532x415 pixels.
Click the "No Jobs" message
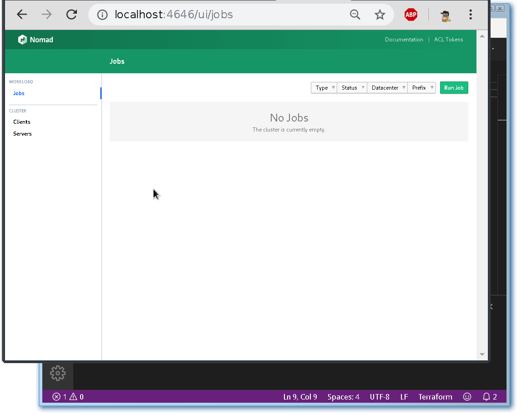coord(289,118)
